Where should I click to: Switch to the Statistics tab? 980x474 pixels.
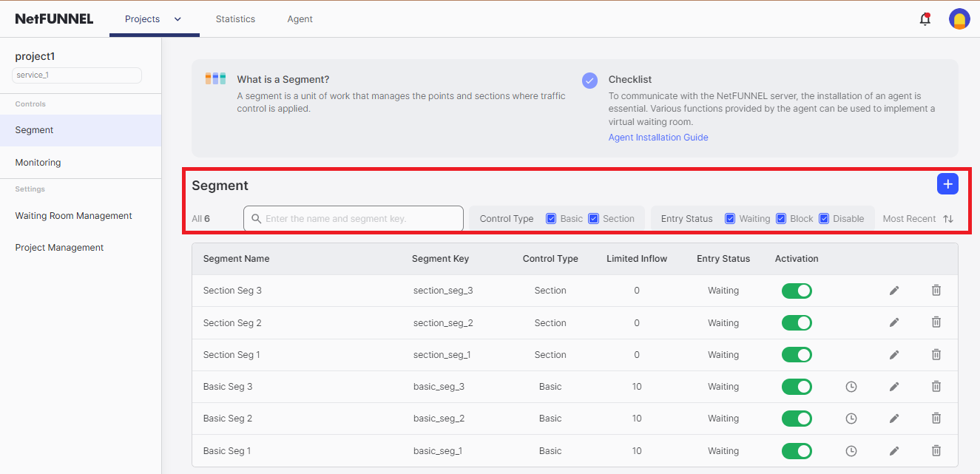[x=235, y=19]
